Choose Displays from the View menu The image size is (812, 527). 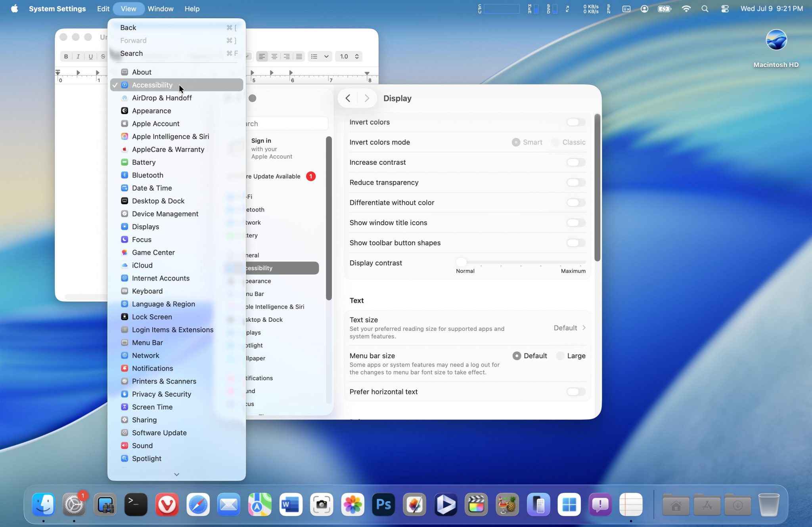(146, 227)
